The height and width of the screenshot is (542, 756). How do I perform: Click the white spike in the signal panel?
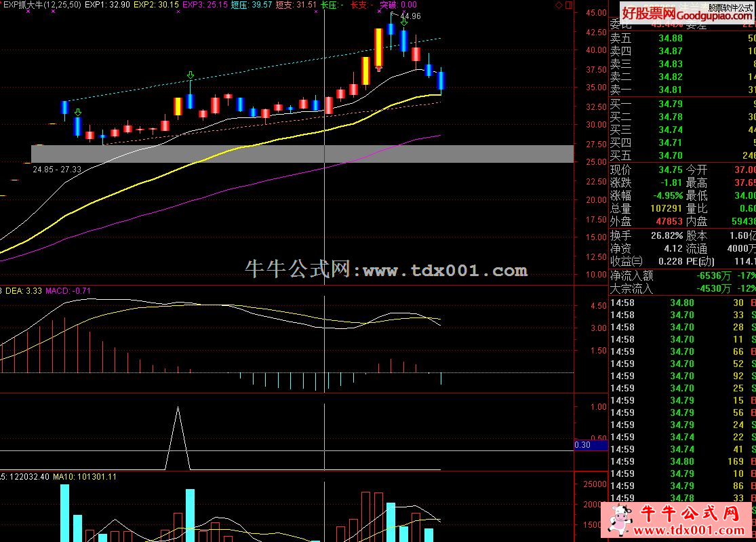pyautogui.click(x=178, y=438)
